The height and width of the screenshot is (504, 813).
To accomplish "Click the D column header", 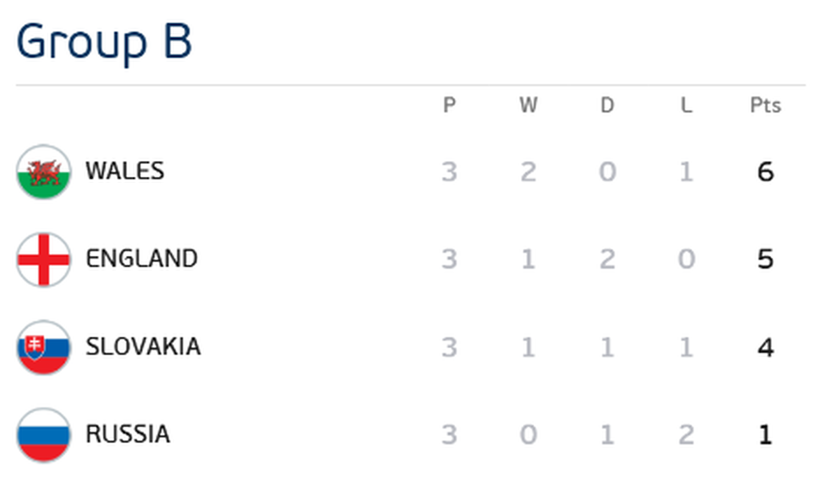I will coord(607,105).
